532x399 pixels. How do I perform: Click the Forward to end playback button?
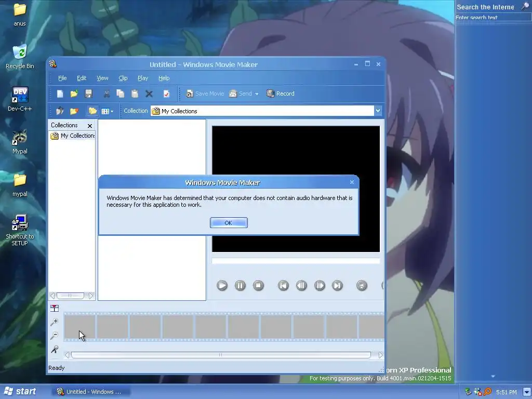pyautogui.click(x=337, y=285)
